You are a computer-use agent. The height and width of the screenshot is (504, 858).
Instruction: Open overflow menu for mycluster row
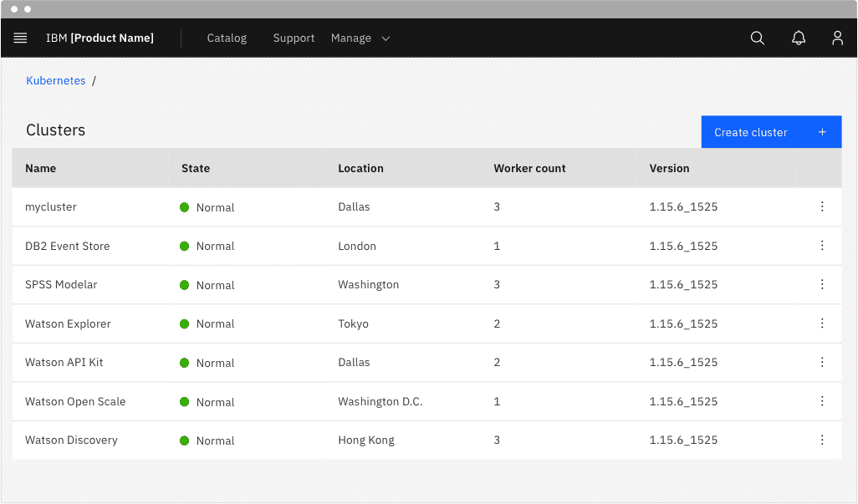(x=822, y=206)
